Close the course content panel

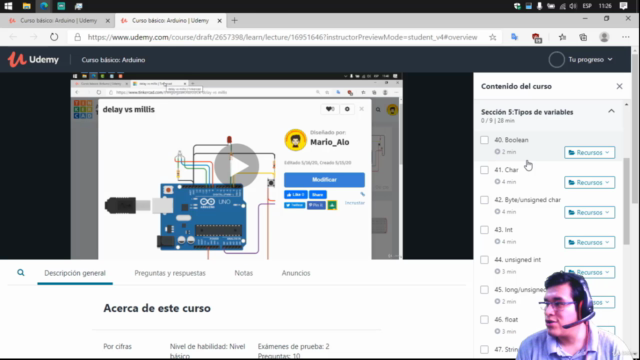[619, 87]
